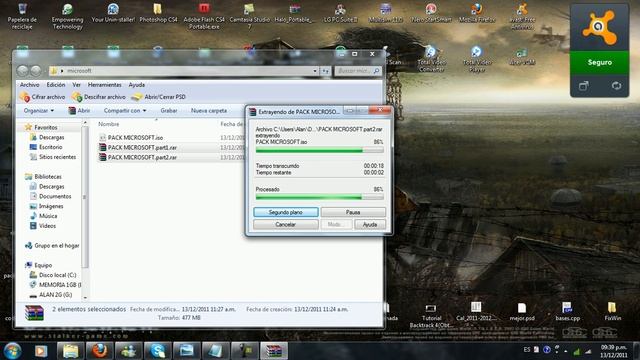This screenshot has width=640, height=360.
Task: Open the Ayuda menu in Explorer
Action: tap(137, 84)
